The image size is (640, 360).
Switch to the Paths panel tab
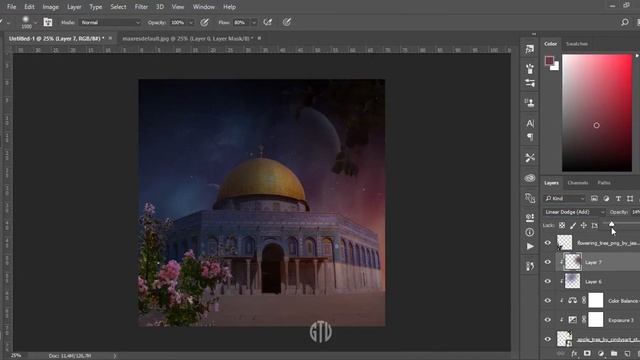(x=604, y=183)
